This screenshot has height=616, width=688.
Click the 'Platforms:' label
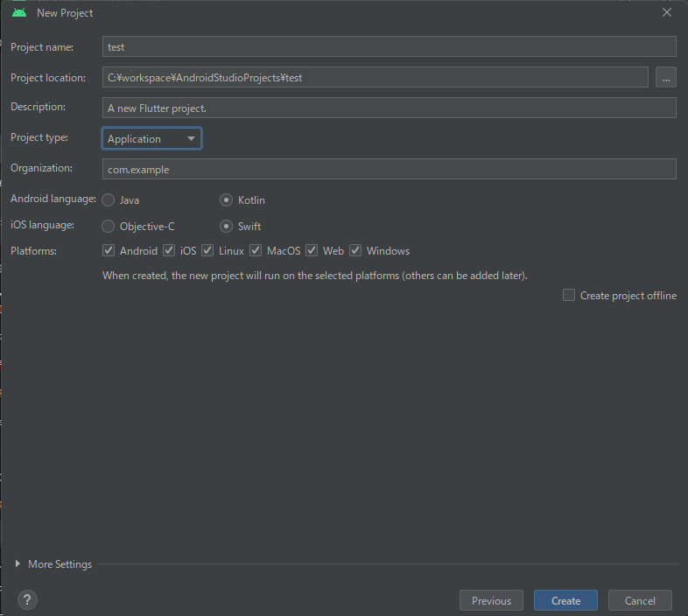[x=33, y=251]
